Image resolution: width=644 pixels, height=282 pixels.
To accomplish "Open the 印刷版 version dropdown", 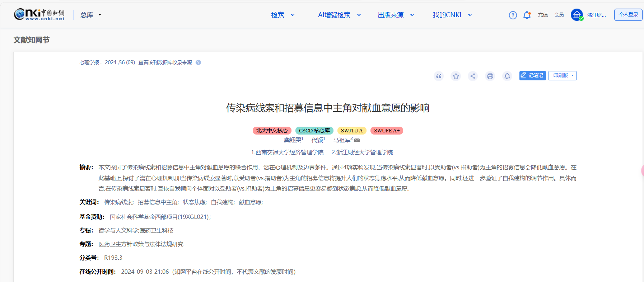I will 562,76.
